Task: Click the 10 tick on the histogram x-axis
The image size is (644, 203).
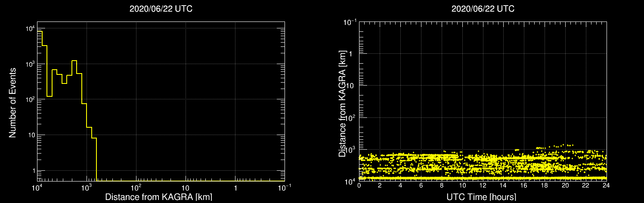Action: 186,188
